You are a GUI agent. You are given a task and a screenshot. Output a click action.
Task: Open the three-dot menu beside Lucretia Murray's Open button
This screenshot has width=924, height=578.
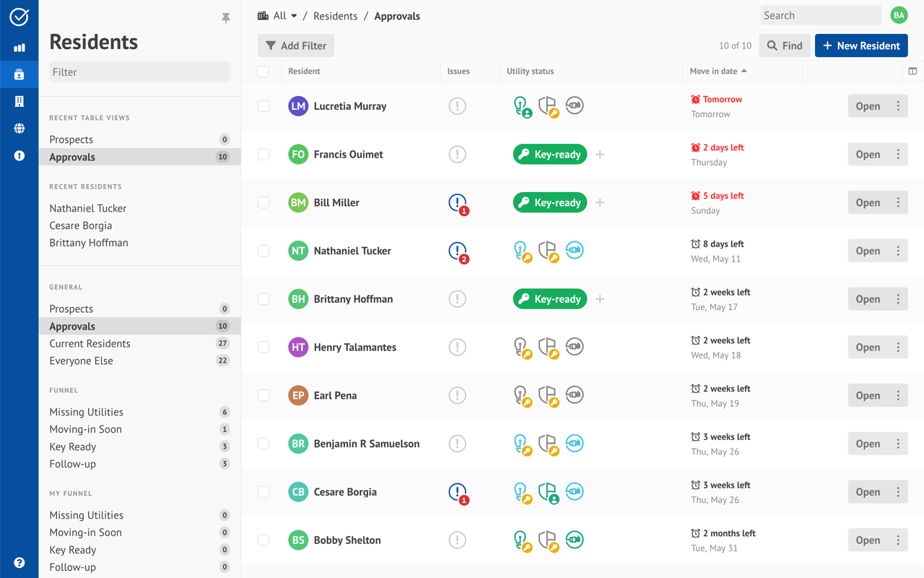[x=899, y=105]
